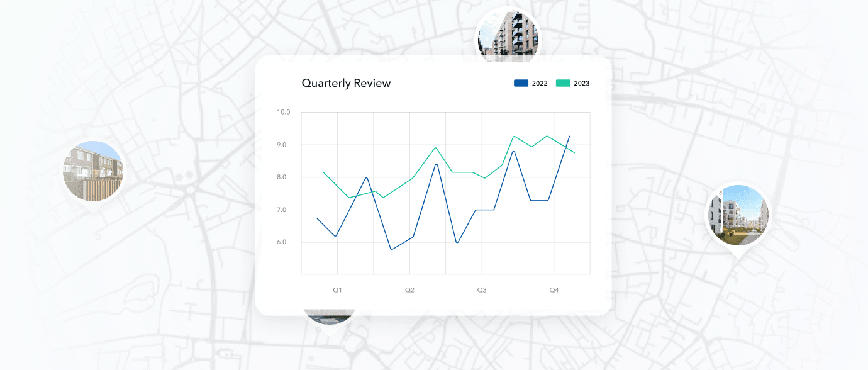The width and height of the screenshot is (868, 370).
Task: Click the 2022 legend label
Action: [x=540, y=83]
